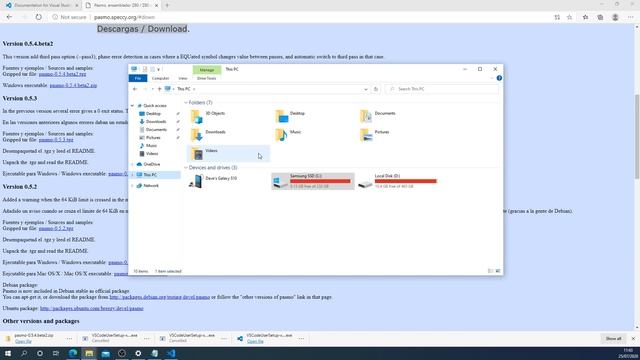Add page to favorites star
The height and width of the screenshot is (360, 640).
click(569, 17)
